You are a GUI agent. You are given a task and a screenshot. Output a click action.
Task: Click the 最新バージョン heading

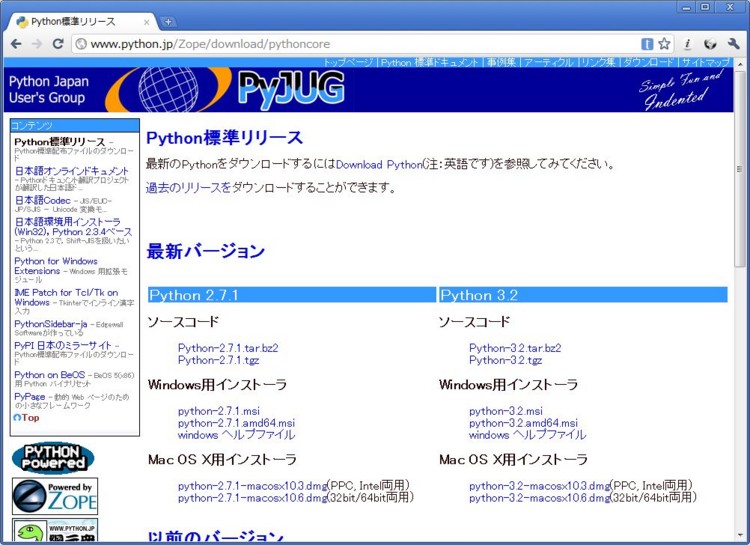(x=206, y=251)
